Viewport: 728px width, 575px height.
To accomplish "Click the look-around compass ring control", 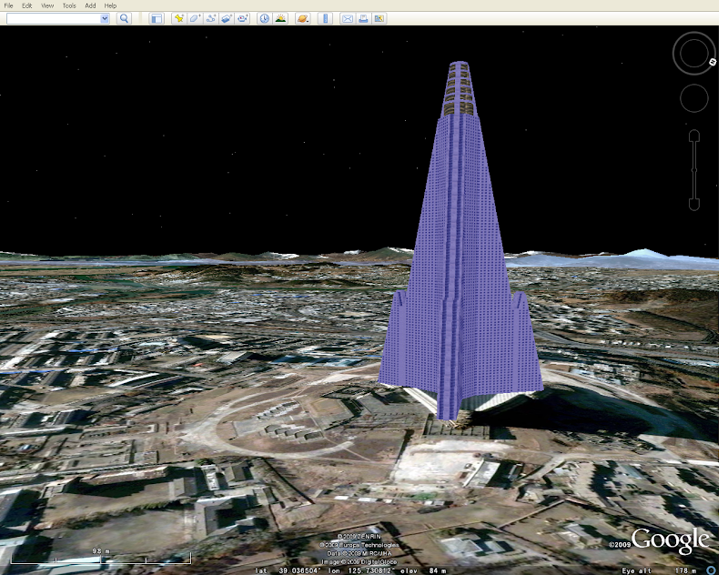I will click(694, 54).
